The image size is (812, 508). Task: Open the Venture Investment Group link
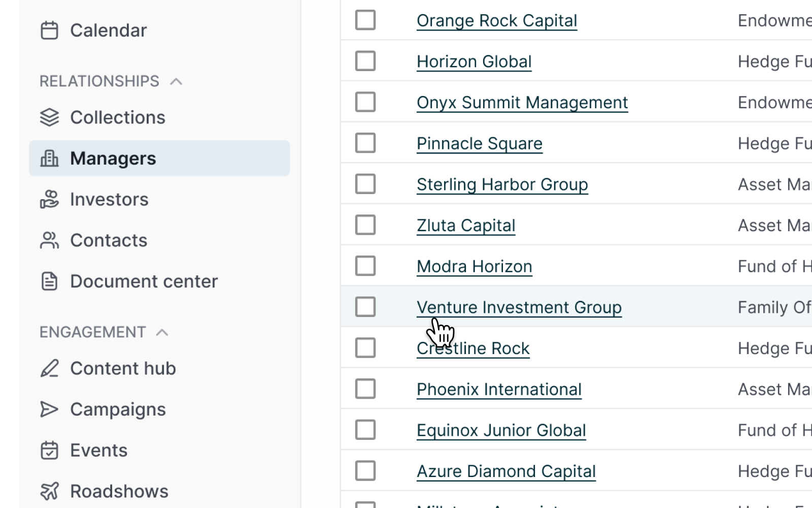[519, 307]
